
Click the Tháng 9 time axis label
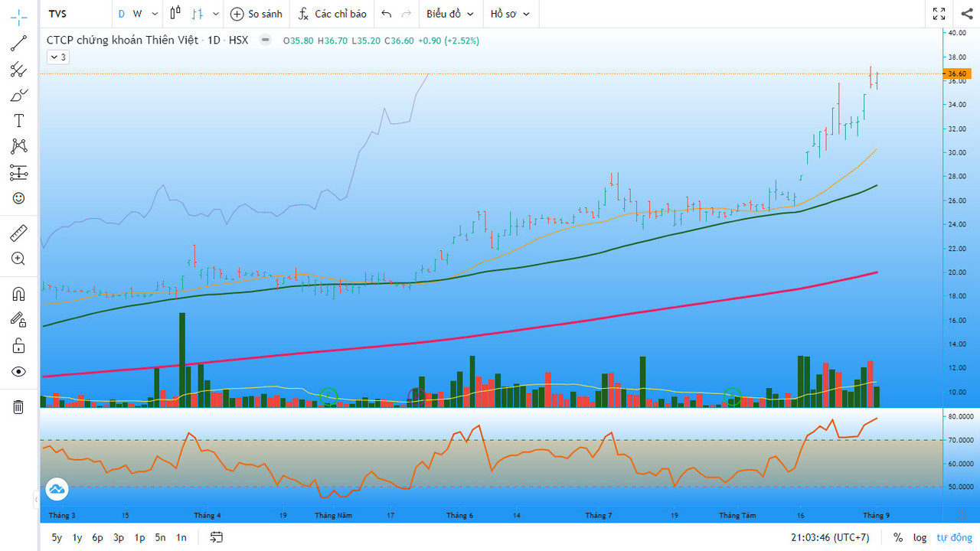point(876,515)
